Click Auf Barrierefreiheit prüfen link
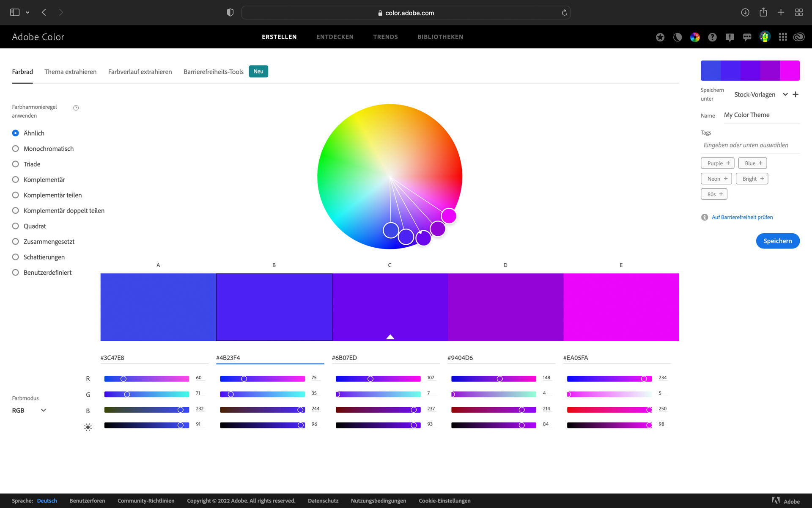Viewport: 812px width, 508px height. click(742, 217)
